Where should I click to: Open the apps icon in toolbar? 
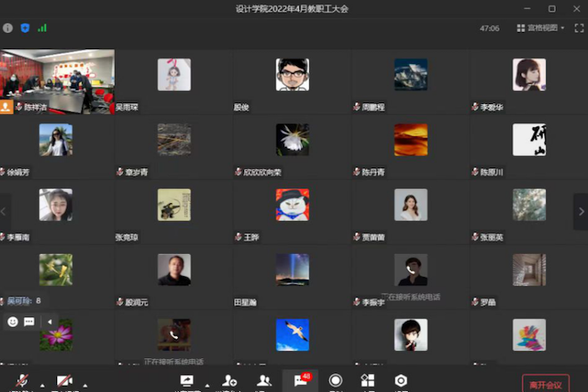(367, 380)
